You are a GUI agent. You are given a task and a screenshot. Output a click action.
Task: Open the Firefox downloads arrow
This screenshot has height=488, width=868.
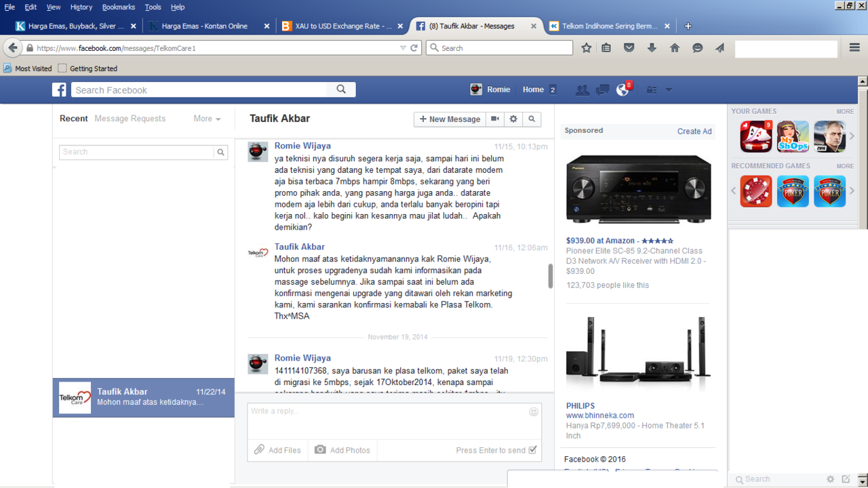[652, 48]
